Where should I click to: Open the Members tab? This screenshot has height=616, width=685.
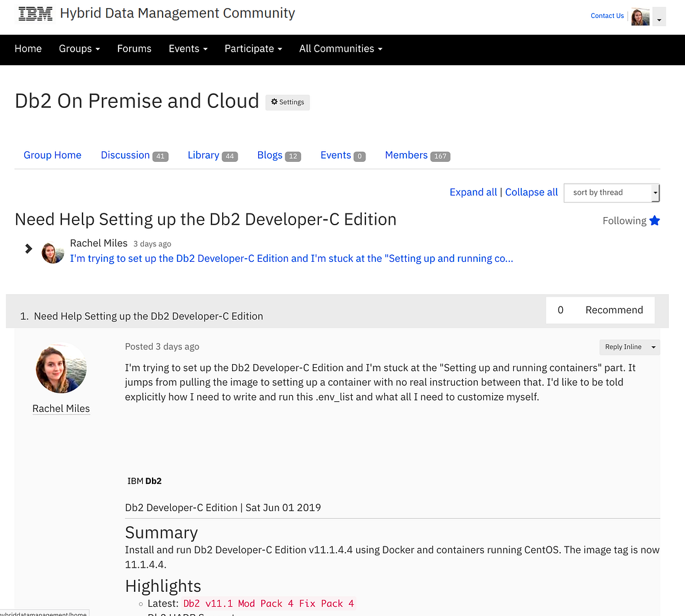406,155
